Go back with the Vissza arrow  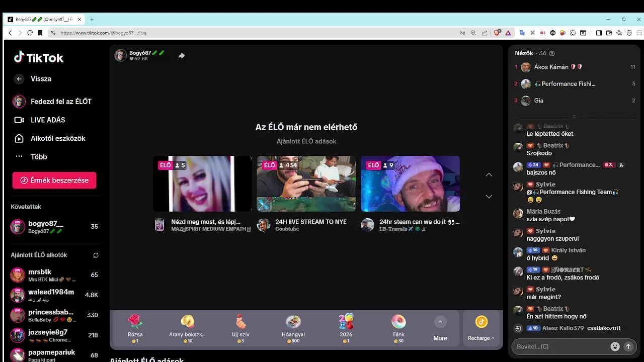(19, 79)
